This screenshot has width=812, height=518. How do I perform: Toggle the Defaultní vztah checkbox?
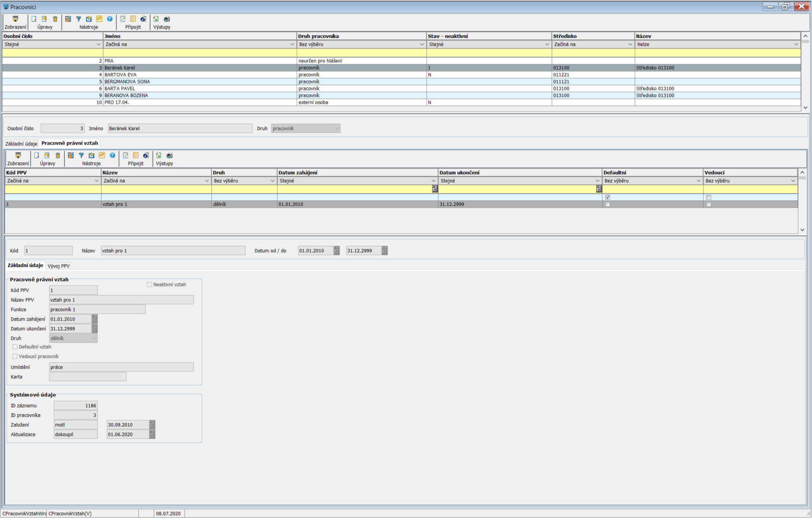(15, 347)
